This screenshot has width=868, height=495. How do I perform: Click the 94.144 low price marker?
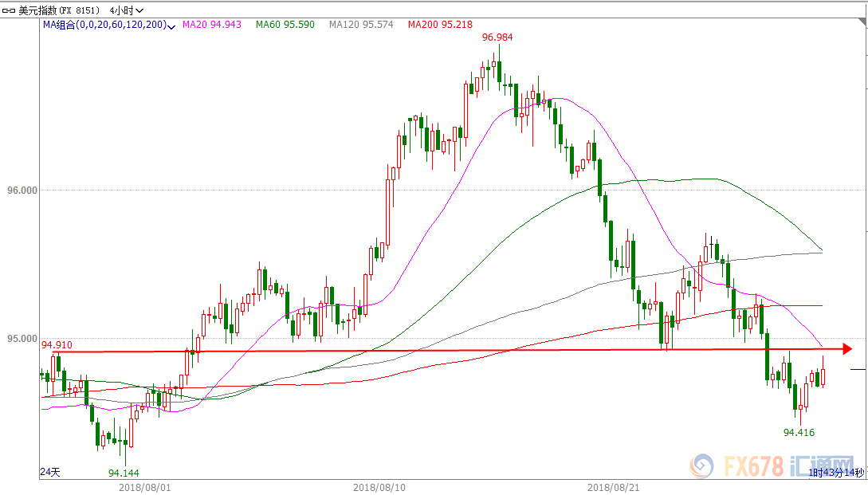pos(124,473)
